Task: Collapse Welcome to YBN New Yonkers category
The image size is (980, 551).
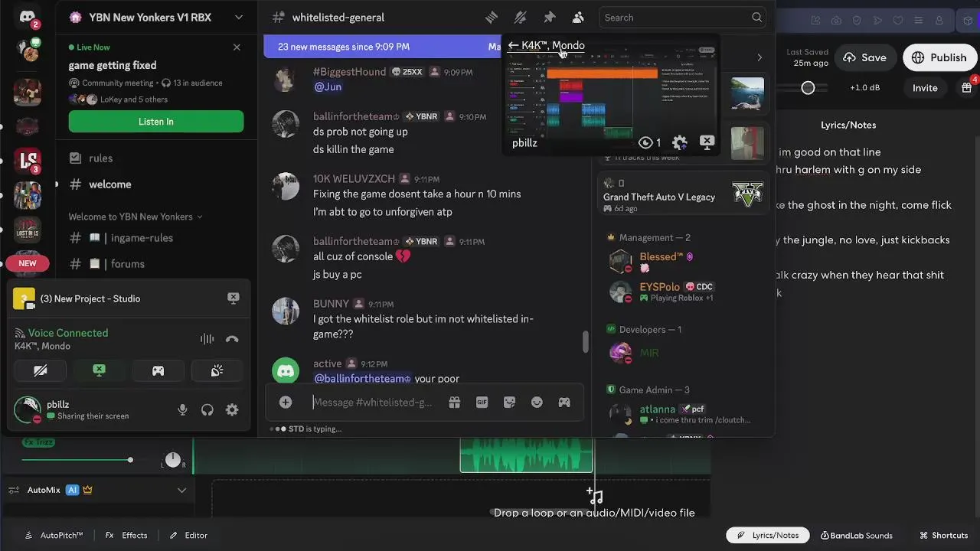Action: (136, 217)
